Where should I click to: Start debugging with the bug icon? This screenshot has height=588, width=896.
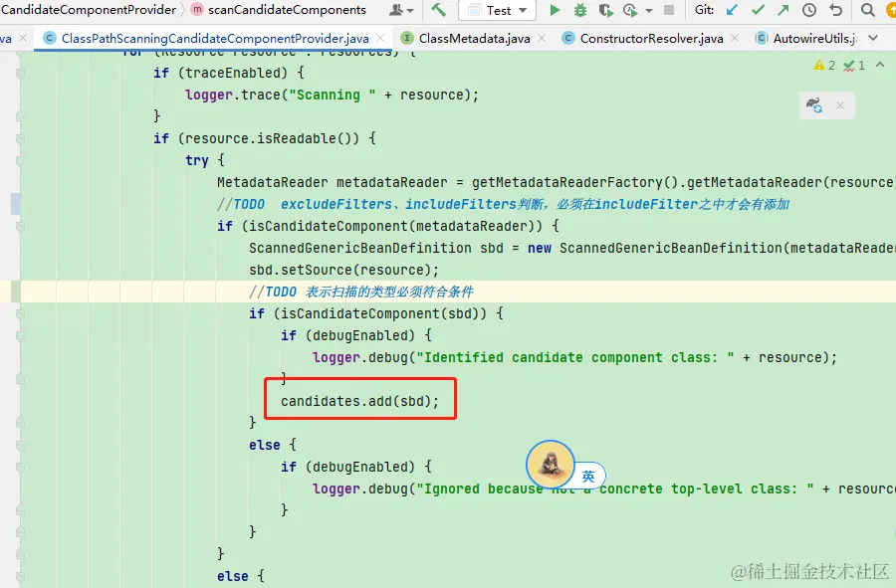point(580,10)
